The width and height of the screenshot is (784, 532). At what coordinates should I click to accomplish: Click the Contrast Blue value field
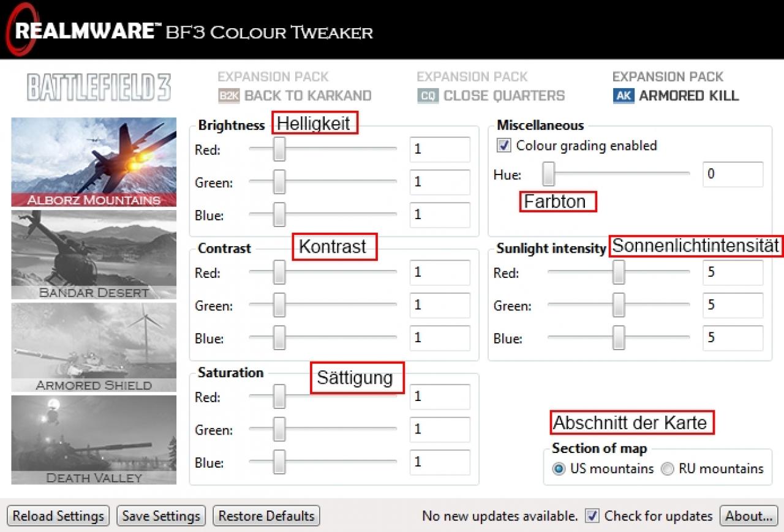tap(440, 339)
